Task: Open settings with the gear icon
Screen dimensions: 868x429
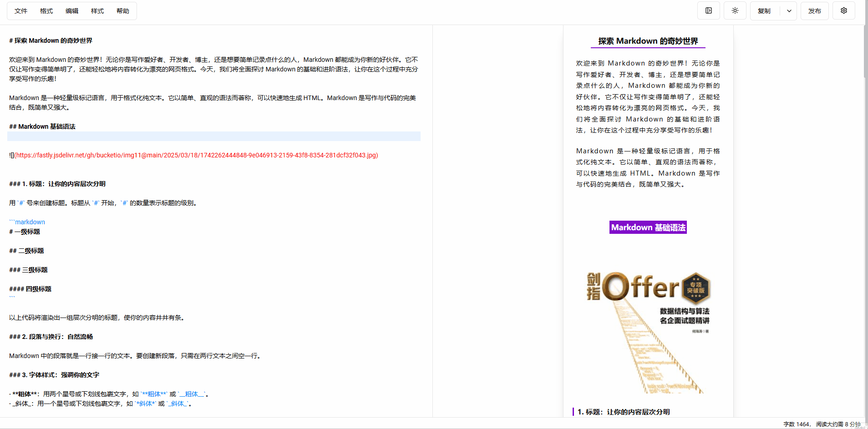Action: [x=843, y=10]
